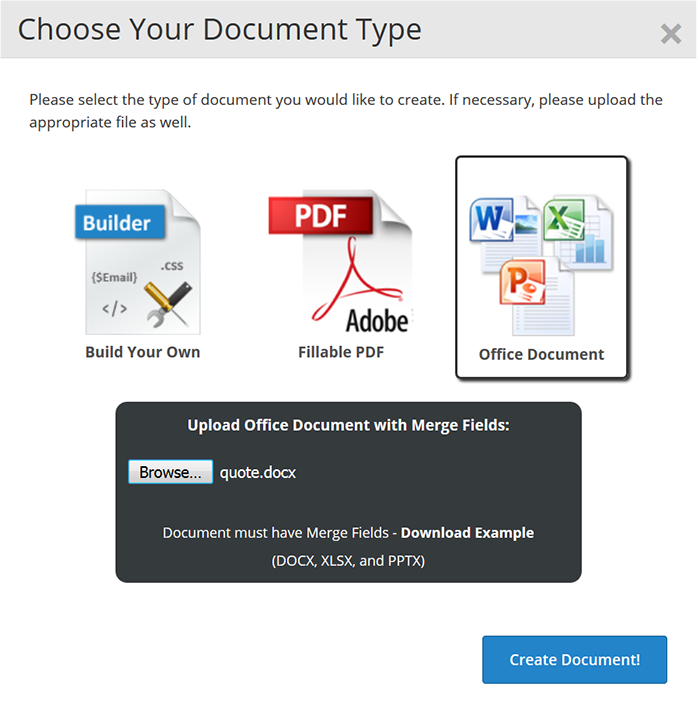The width and height of the screenshot is (697, 712).
Task: Select the Fillable PDF label
Action: tap(341, 352)
